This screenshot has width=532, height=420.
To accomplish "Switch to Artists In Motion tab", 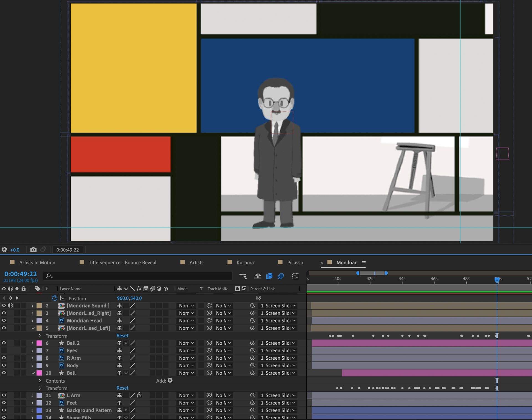I will pos(37,262).
